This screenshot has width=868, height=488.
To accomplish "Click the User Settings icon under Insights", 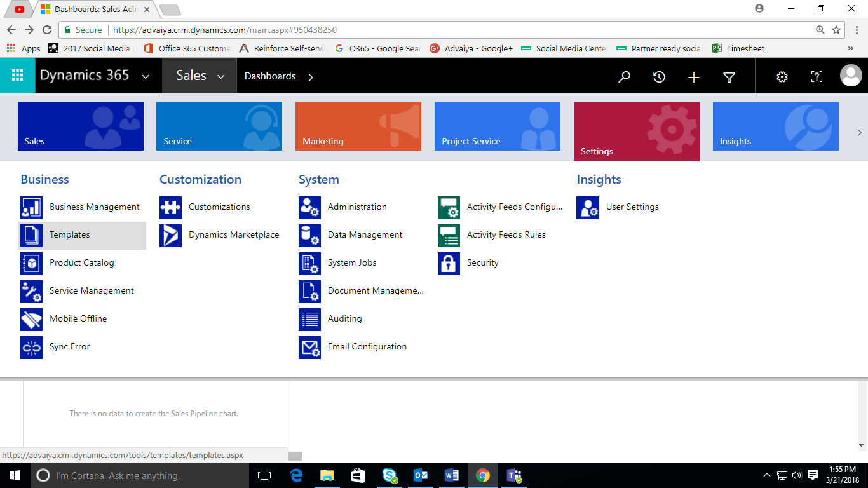I will pos(587,208).
